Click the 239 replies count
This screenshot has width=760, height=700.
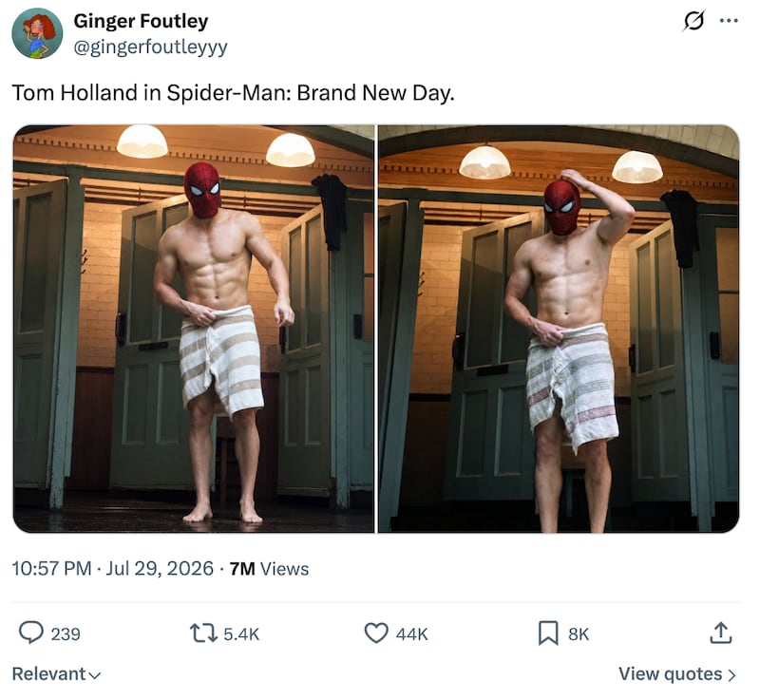[x=66, y=634]
